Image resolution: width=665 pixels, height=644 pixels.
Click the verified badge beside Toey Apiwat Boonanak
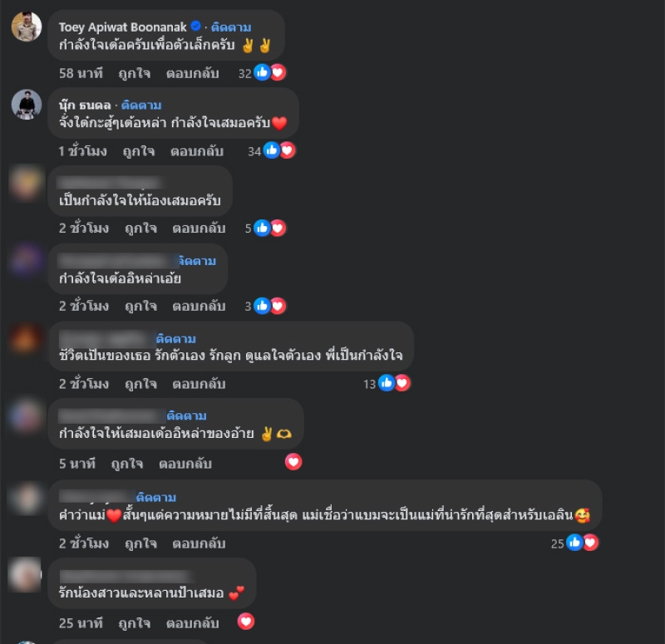tap(195, 27)
